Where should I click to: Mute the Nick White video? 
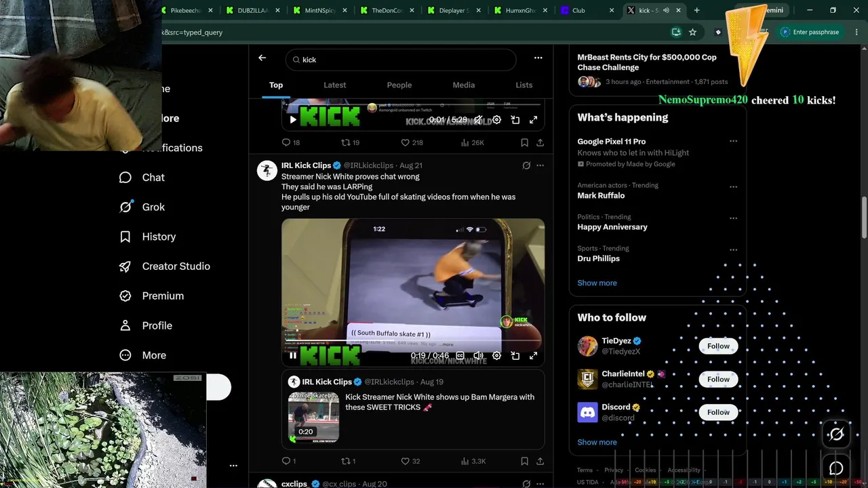point(478,355)
